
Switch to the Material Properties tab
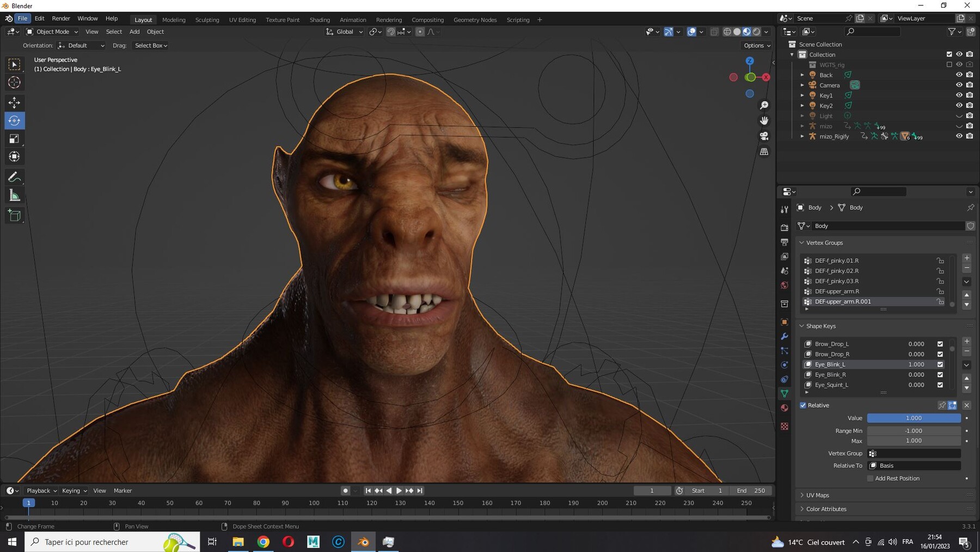784,408
